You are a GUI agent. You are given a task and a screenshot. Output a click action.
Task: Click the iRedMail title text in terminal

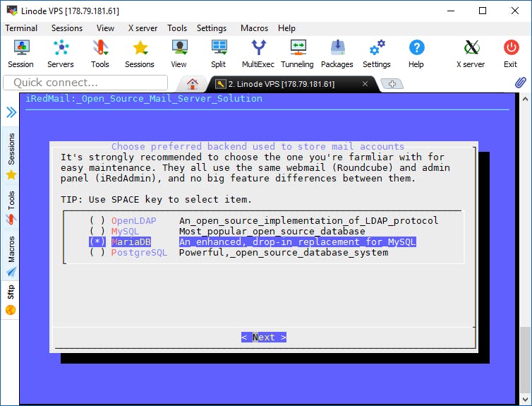144,98
